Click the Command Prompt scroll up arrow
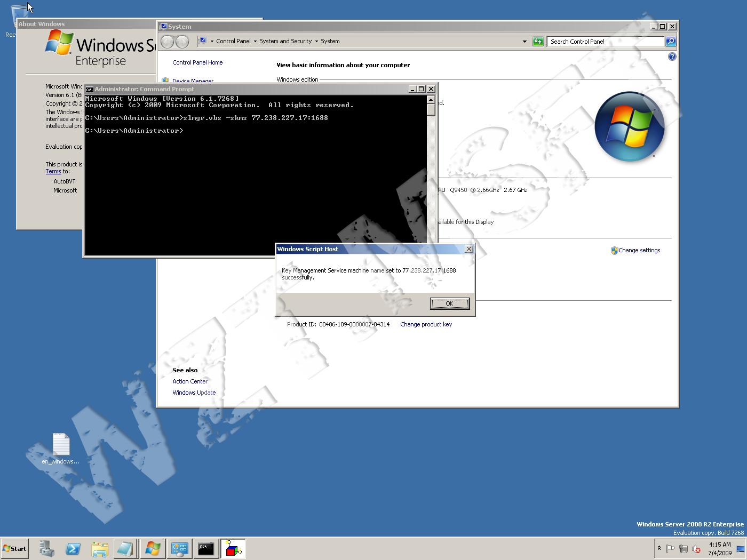Screen dimensions: 747x560 point(431,99)
